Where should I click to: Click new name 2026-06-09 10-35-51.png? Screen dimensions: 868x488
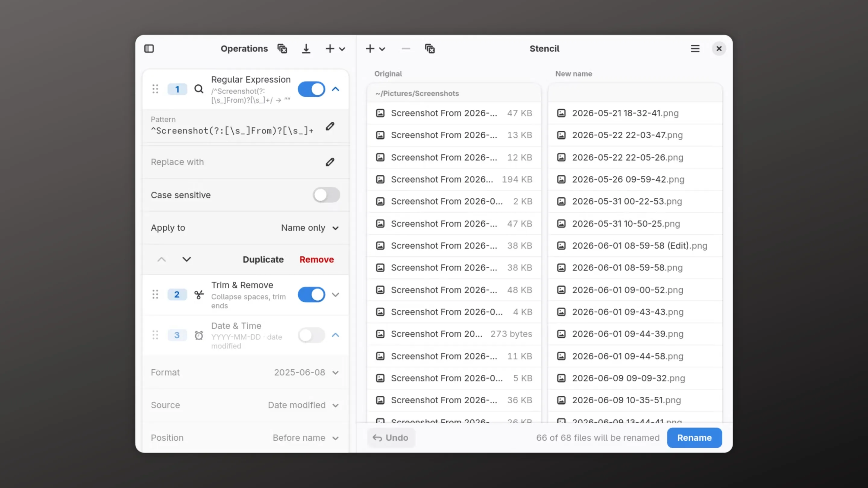pos(626,400)
